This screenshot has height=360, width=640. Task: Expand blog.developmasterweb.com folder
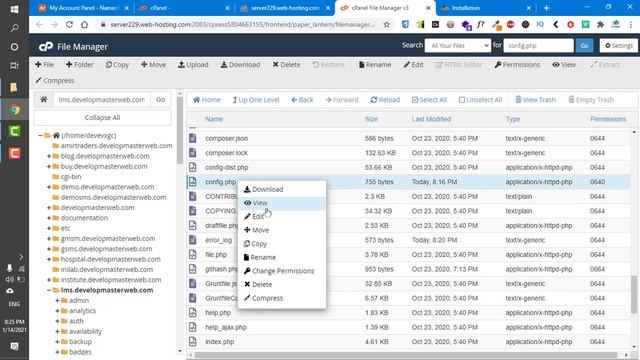coord(49,156)
